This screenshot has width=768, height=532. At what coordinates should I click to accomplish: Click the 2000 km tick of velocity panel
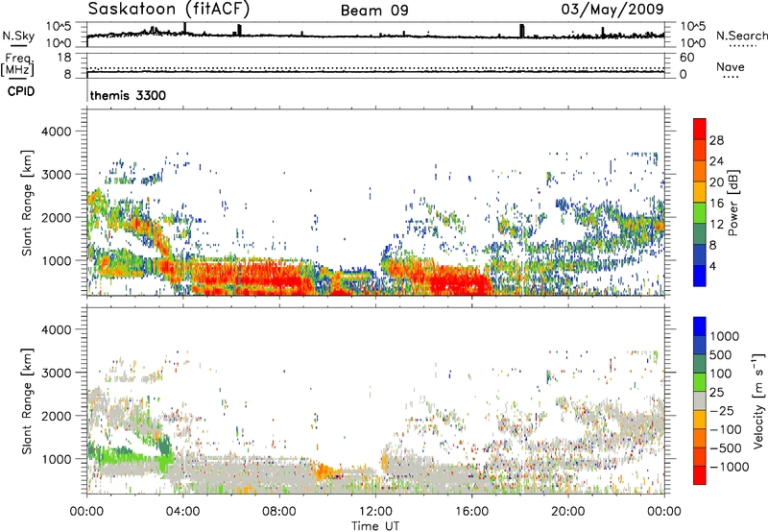pos(57,416)
